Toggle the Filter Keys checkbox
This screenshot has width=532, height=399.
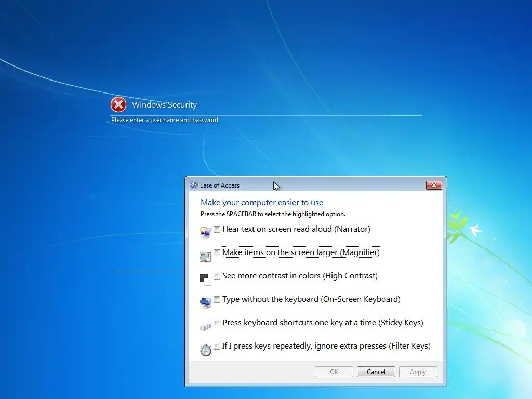(217, 347)
